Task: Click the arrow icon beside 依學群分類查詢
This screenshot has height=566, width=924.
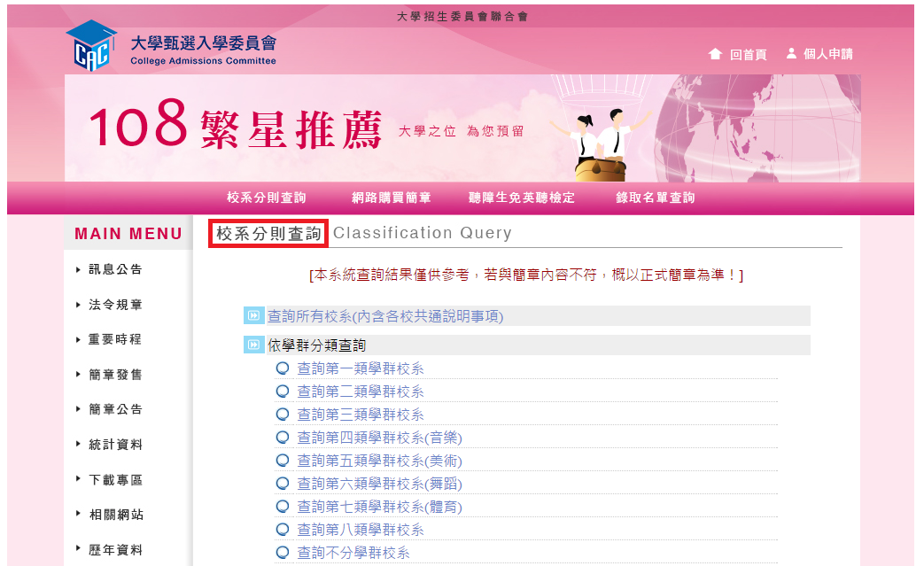Action: point(254,345)
